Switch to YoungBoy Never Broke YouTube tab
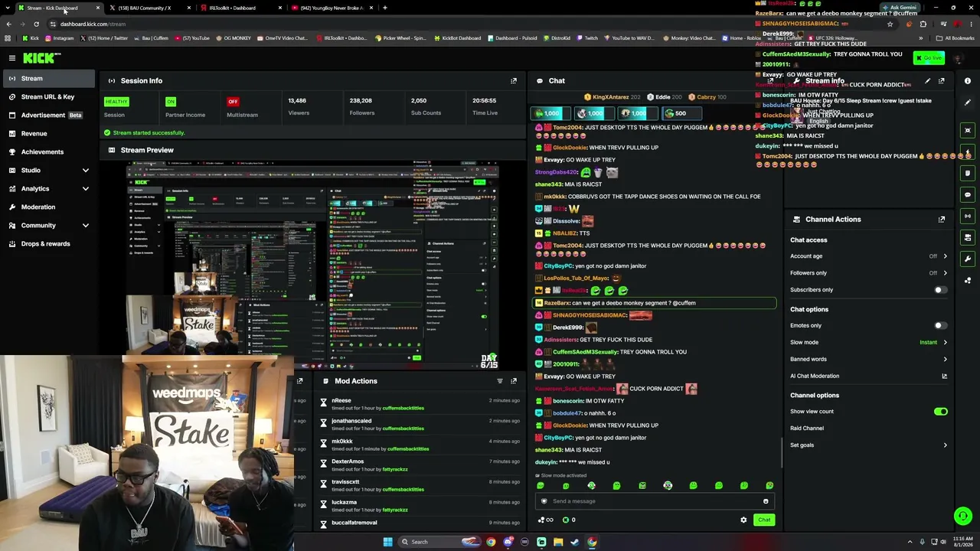 click(330, 8)
